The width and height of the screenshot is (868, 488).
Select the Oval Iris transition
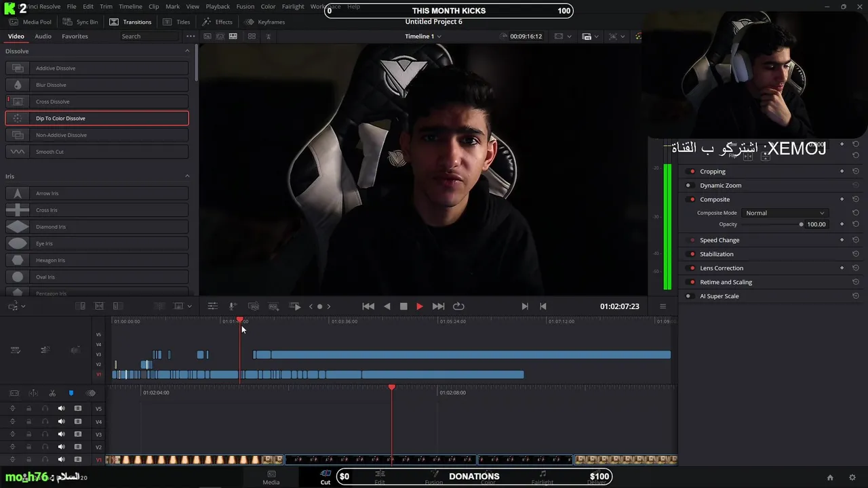[x=97, y=277]
